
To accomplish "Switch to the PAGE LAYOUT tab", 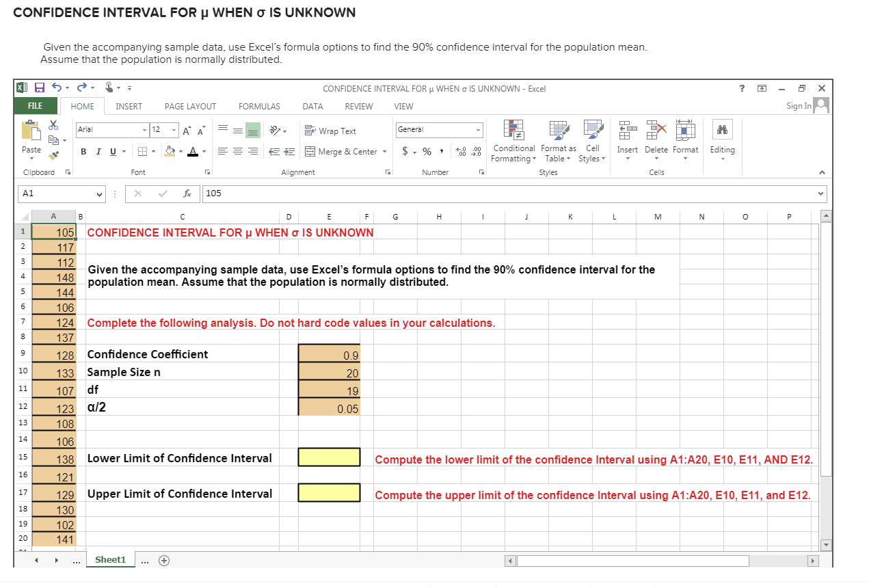I will 190,107.
